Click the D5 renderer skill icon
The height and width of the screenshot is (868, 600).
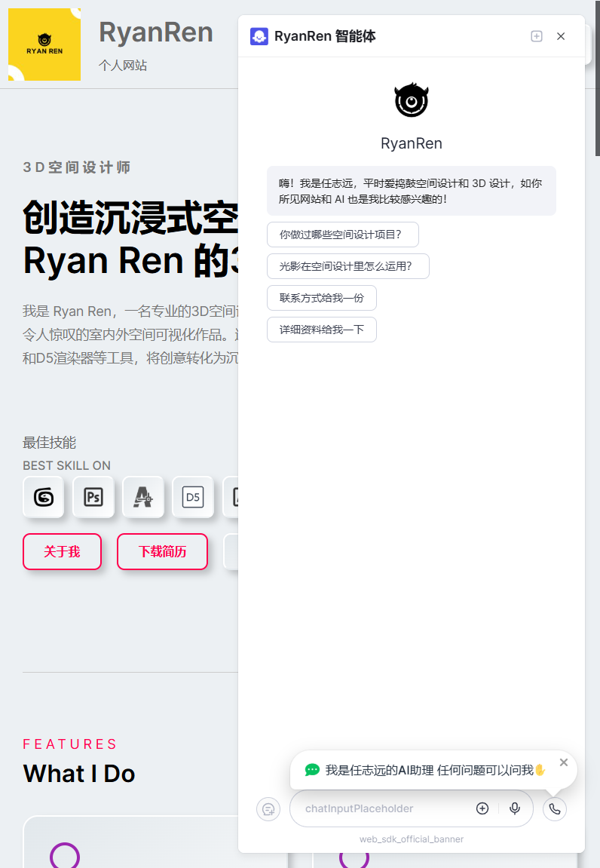coord(193,497)
